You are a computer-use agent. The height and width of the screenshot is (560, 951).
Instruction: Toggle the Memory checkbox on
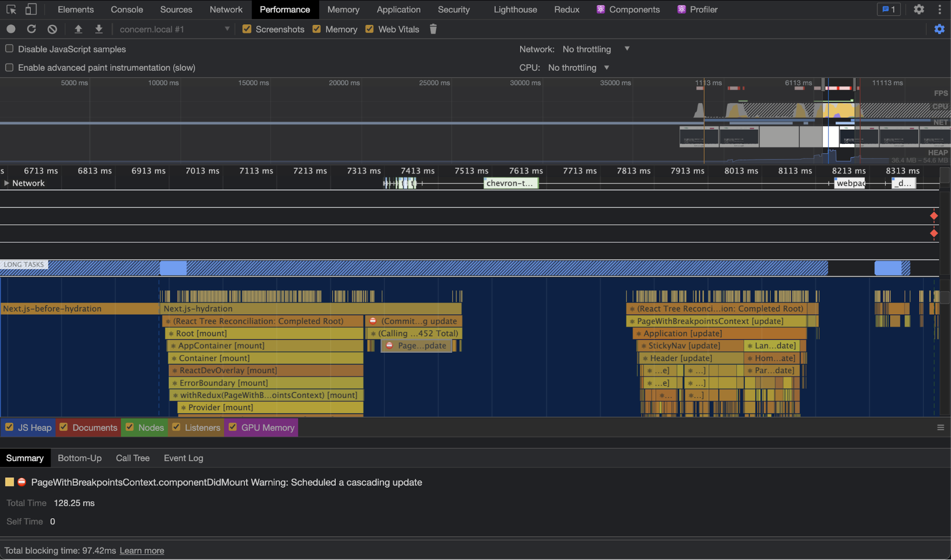[x=317, y=29]
